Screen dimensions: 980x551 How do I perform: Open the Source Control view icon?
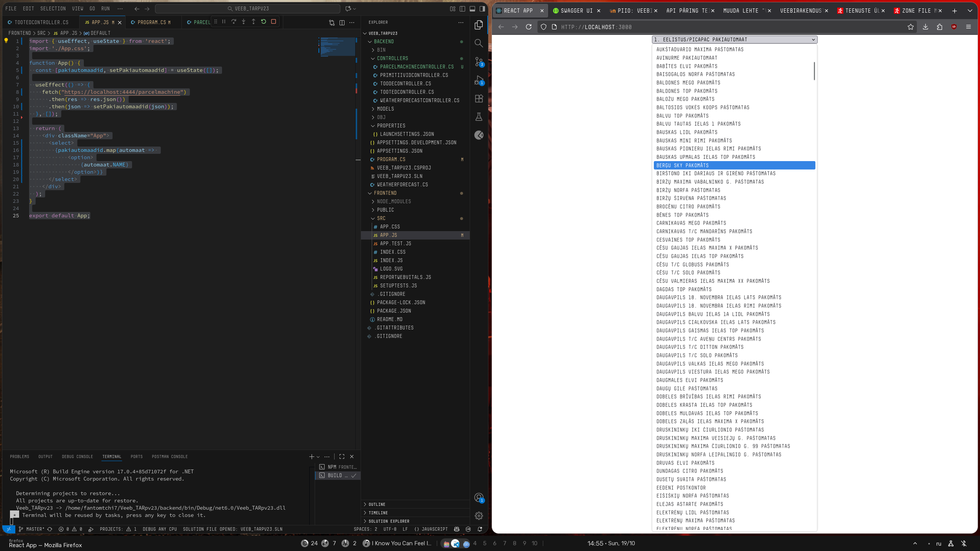pos(479,62)
